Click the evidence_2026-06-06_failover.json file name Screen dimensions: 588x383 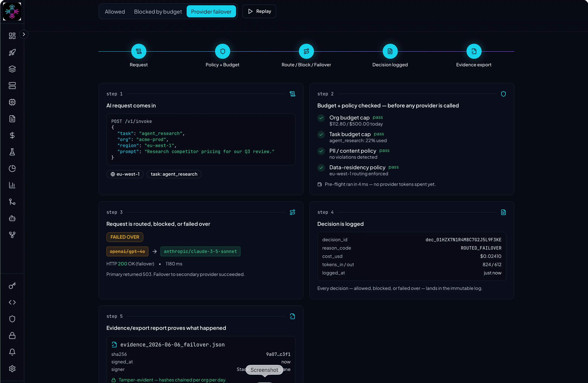point(173,345)
